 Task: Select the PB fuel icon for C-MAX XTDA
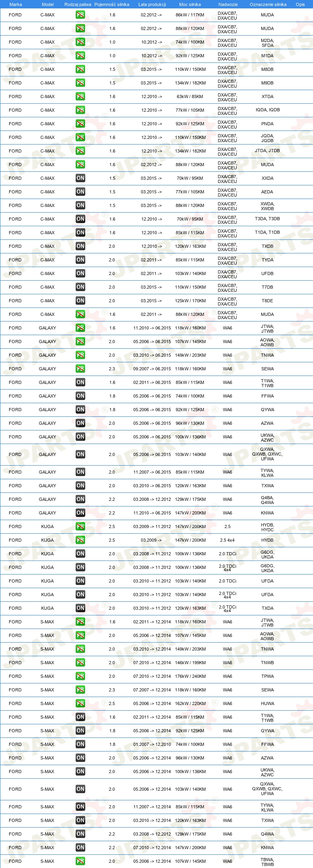pyautogui.click(x=80, y=96)
